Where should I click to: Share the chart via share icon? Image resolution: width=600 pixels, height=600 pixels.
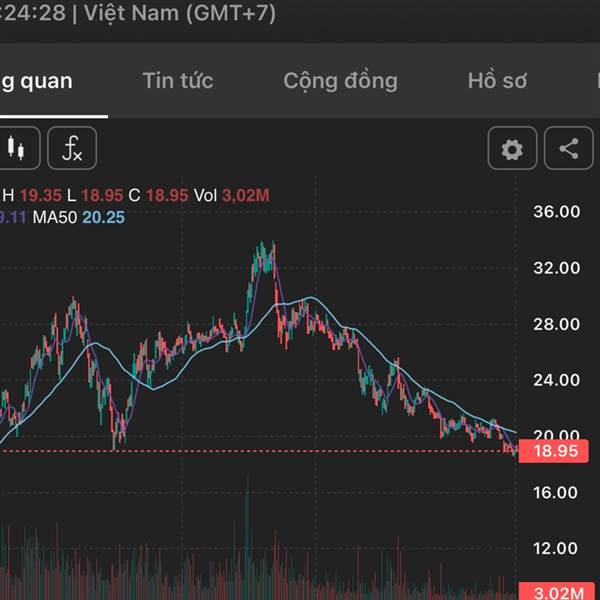click(x=569, y=148)
